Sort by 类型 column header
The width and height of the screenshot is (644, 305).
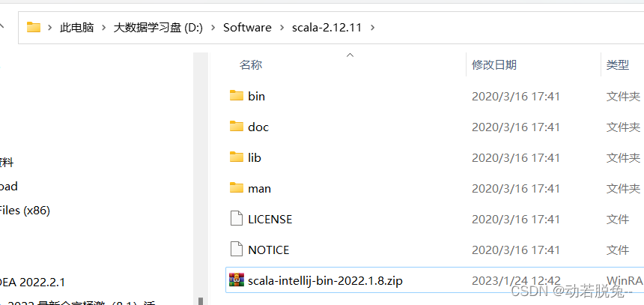[x=618, y=64]
